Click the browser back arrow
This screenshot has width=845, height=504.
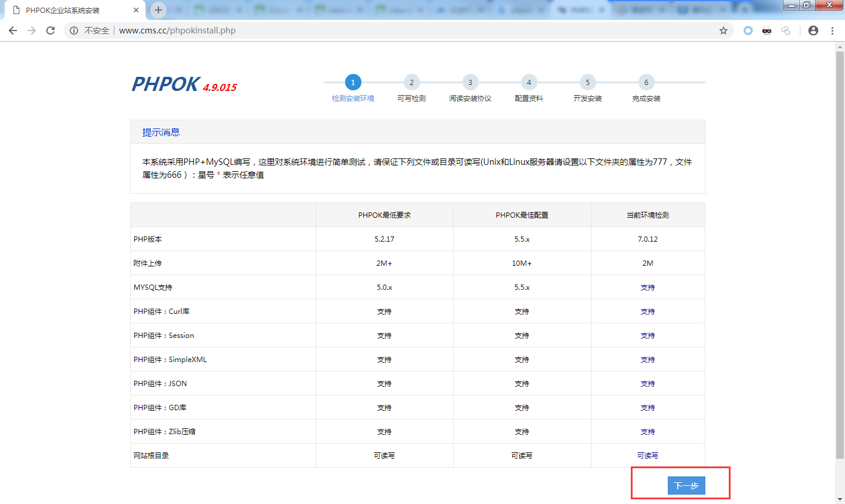tap(13, 31)
